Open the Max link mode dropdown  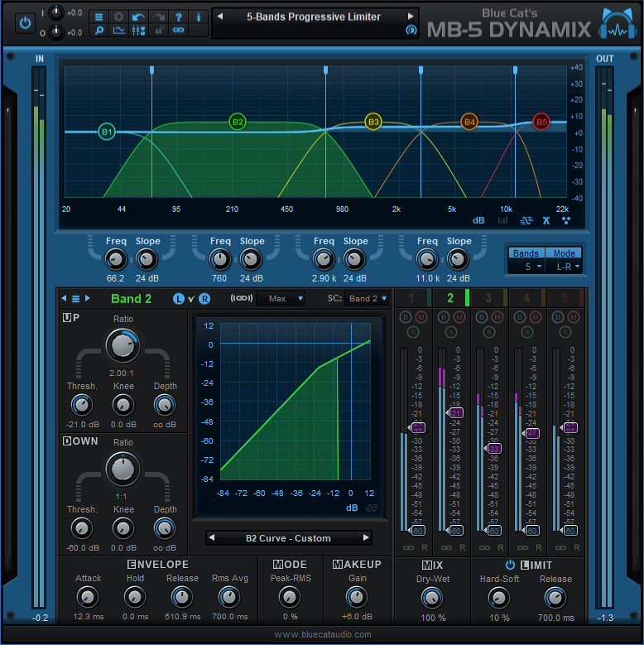coord(281,298)
